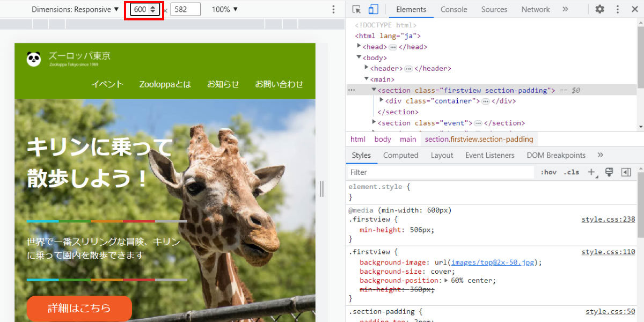Open the ellipsis menu beside selected section node
The height and width of the screenshot is (322, 644).
(x=352, y=90)
